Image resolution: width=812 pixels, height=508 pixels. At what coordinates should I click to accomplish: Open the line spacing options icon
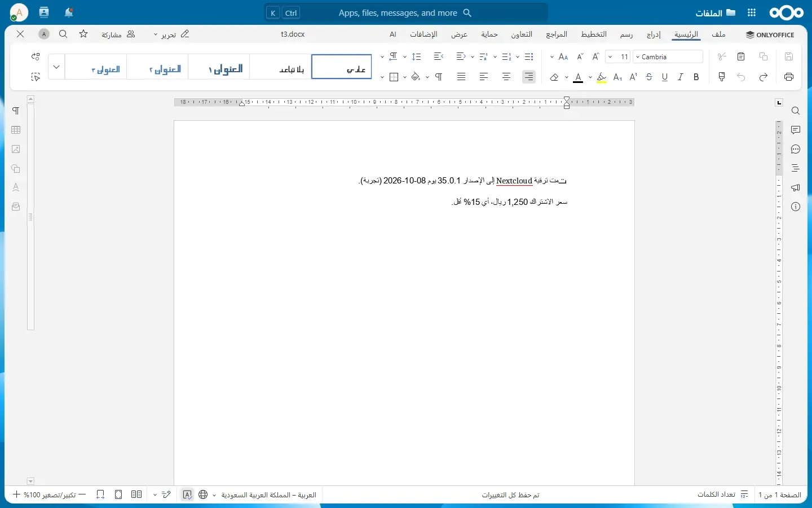click(417, 56)
